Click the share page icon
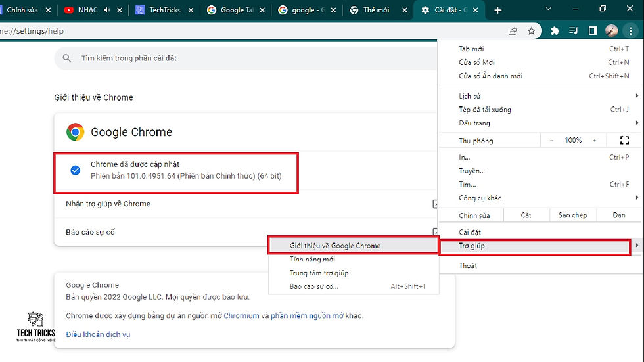This screenshot has width=644, height=362. [x=513, y=31]
